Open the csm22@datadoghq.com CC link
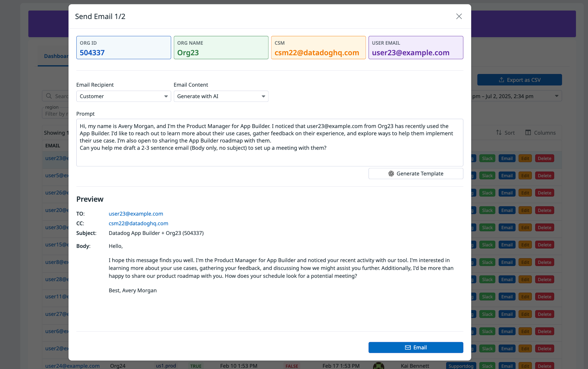Image resolution: width=588 pixels, height=369 pixels. 138,223
